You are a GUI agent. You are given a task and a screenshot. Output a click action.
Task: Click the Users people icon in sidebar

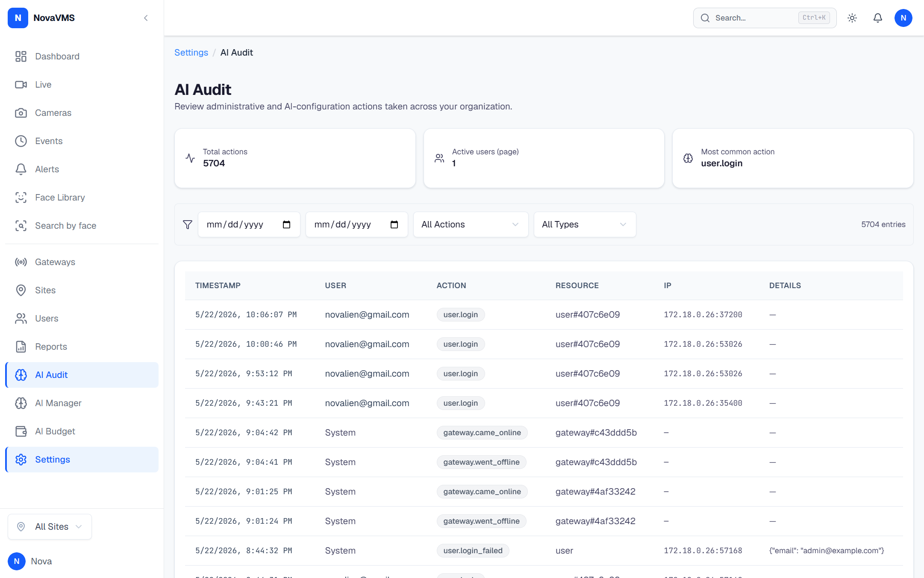click(x=21, y=318)
